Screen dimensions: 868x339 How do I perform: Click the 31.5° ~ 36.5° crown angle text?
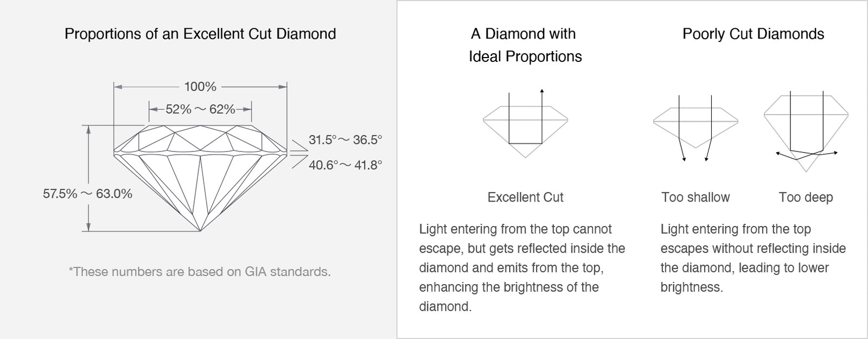point(346,140)
